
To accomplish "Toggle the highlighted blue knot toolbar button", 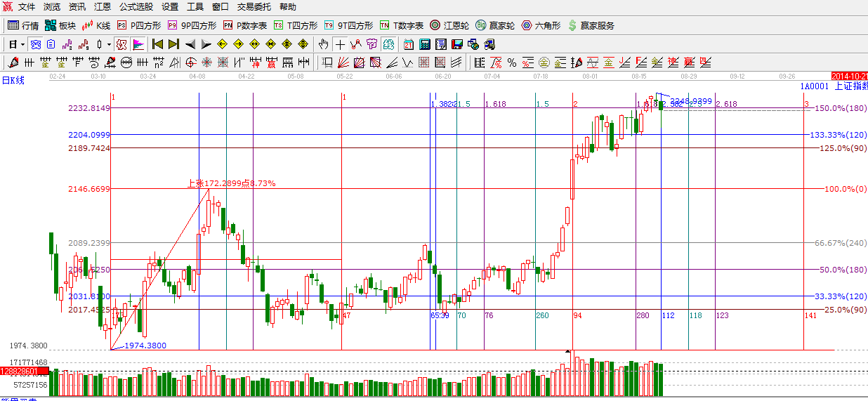I will [x=35, y=44].
